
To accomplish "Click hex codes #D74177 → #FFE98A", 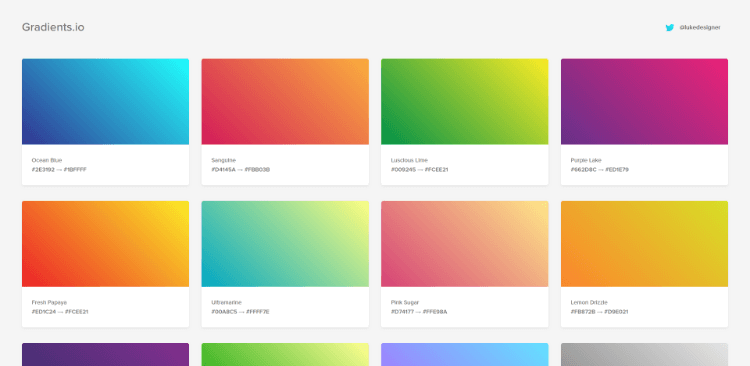I will (419, 312).
